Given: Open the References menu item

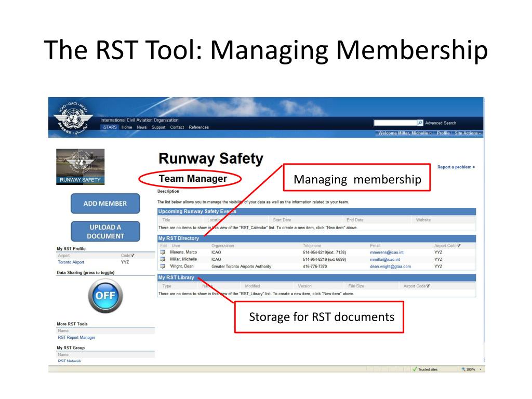Looking at the screenshot, I should pyautogui.click(x=199, y=127).
